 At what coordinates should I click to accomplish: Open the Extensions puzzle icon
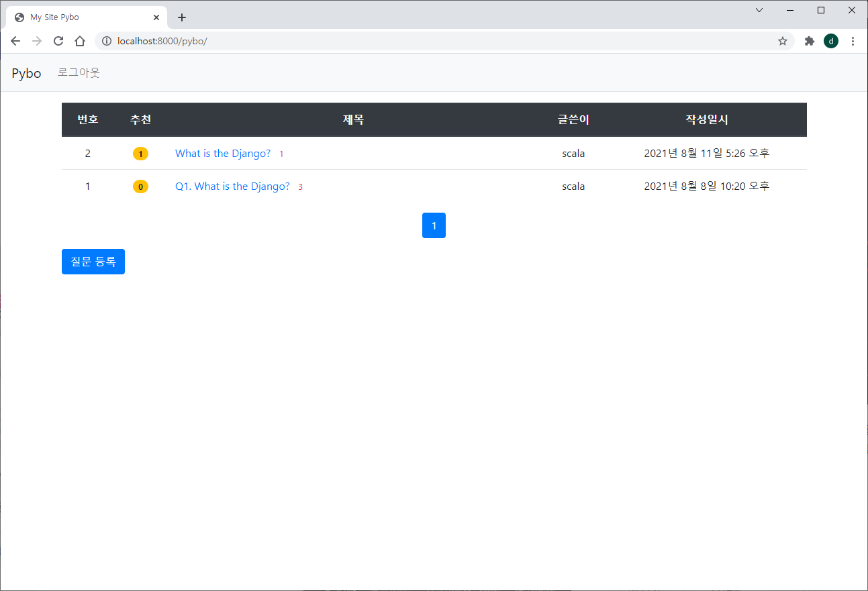[x=810, y=41]
